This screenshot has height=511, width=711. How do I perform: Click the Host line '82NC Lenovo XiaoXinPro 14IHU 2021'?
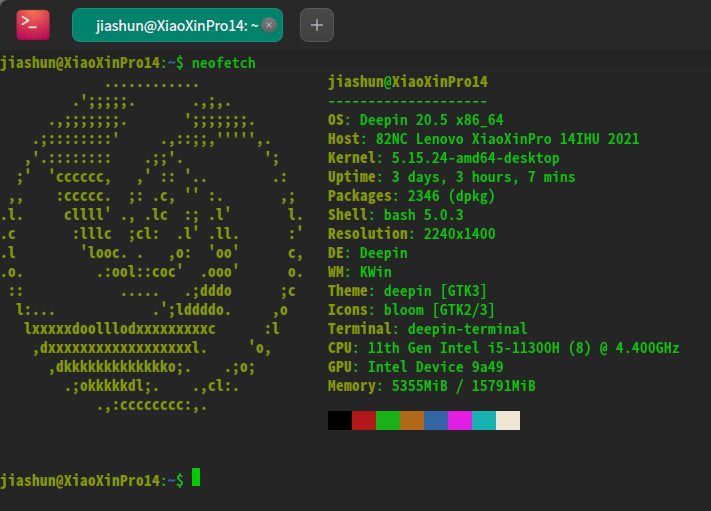coord(483,139)
